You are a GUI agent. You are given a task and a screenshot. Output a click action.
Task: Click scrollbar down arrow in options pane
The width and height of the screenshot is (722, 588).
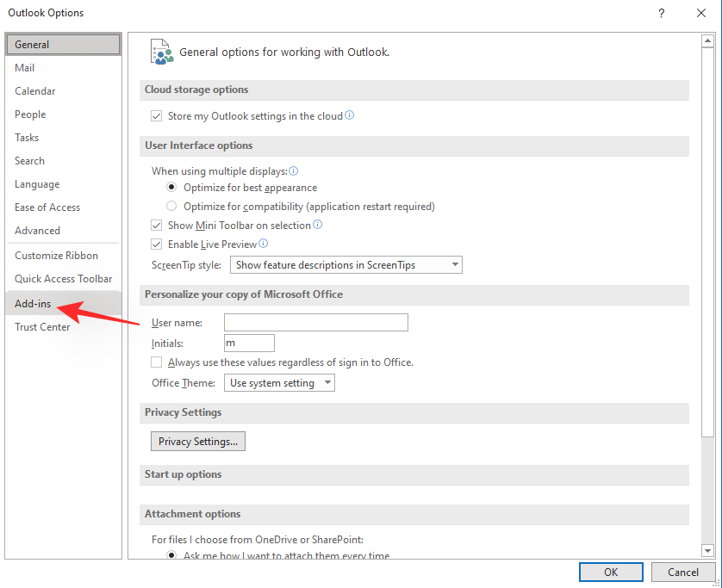tap(707, 550)
